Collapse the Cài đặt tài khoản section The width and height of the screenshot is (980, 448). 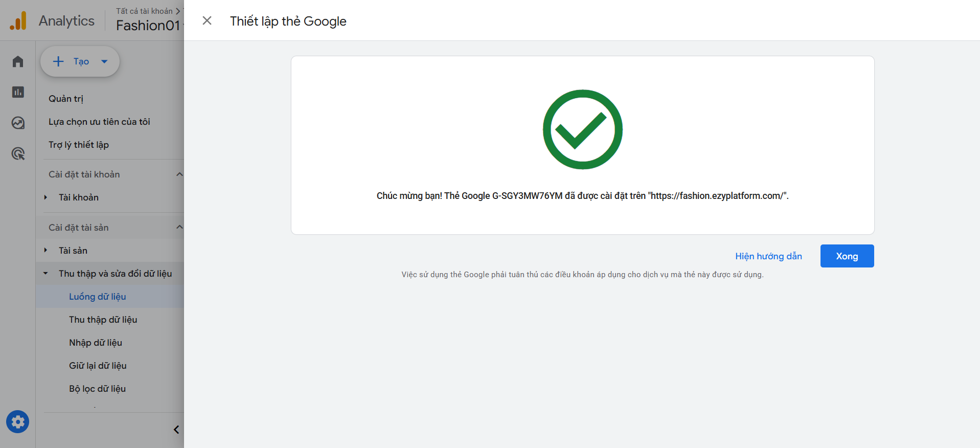[179, 174]
